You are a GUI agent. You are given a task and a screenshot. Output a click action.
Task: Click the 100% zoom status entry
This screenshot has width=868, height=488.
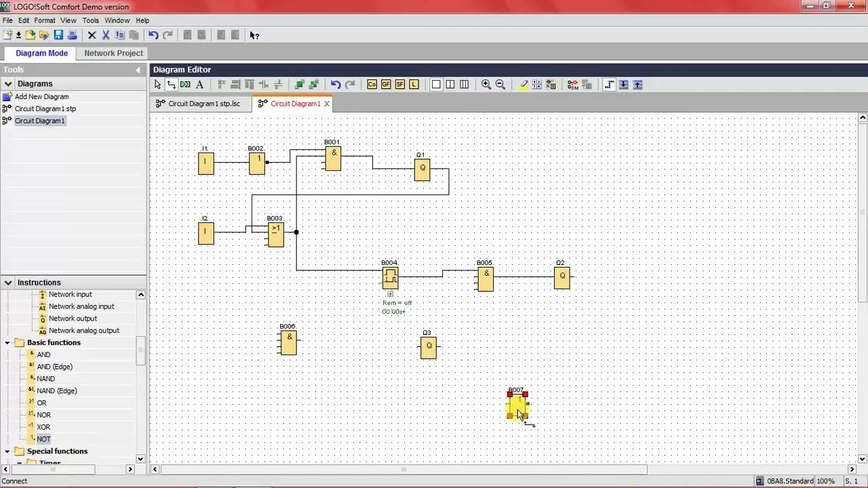tap(826, 481)
